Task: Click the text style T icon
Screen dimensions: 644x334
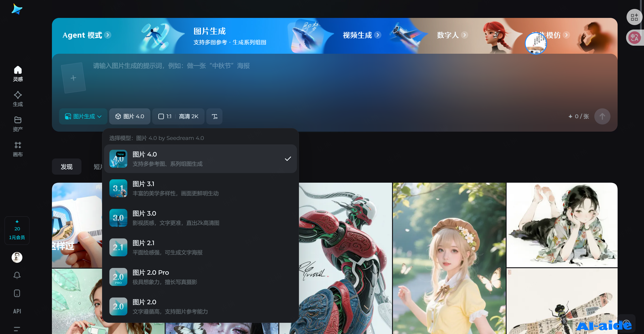Action: tap(214, 116)
